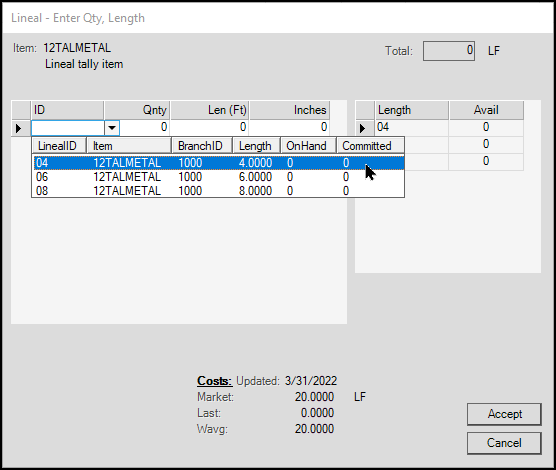Click the Length header in availability grid

[x=412, y=110]
